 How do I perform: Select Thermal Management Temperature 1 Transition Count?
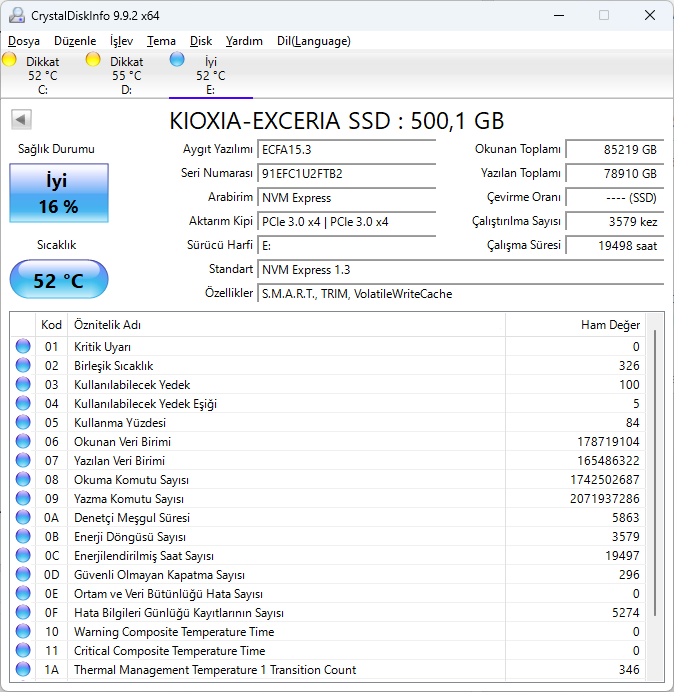pos(215,669)
